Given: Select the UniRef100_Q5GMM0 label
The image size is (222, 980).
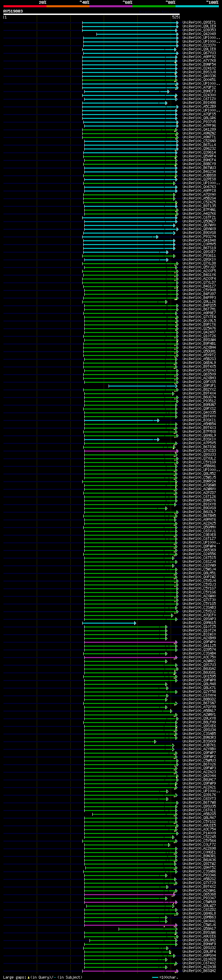Looking at the screenshot, I should click(x=199, y=527).
